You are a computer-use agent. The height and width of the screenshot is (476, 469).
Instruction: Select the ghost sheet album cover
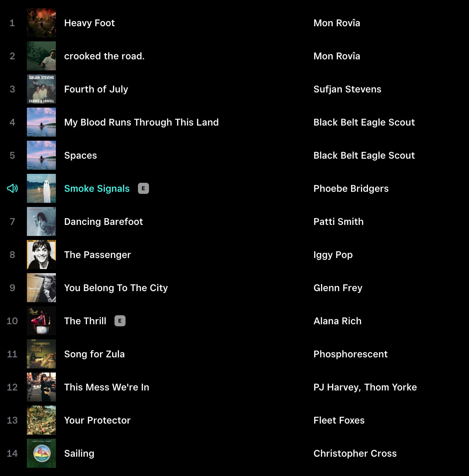click(41, 188)
